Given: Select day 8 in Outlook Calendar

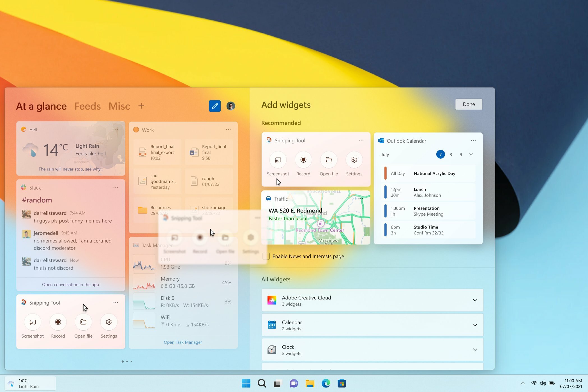Looking at the screenshot, I should [x=451, y=155].
